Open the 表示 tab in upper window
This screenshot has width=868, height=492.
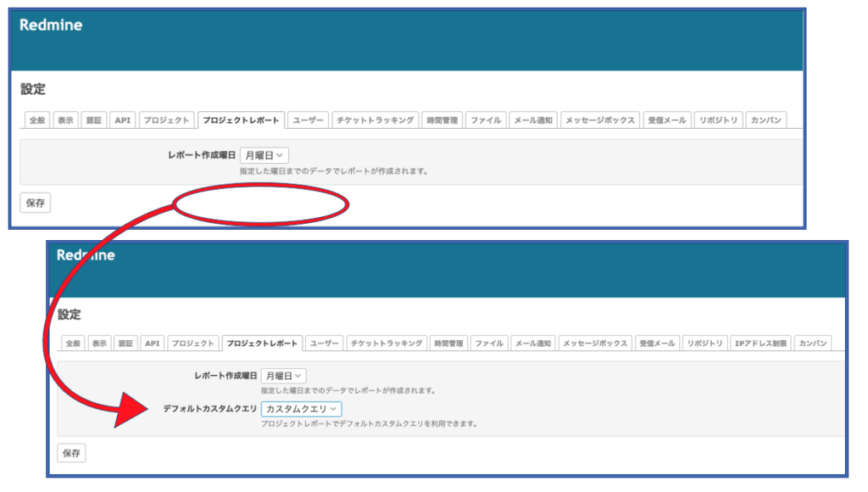click(66, 120)
